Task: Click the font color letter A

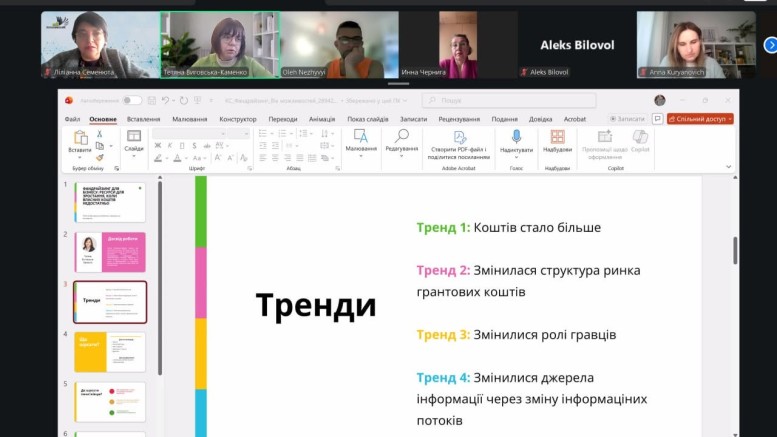Action: [177, 158]
